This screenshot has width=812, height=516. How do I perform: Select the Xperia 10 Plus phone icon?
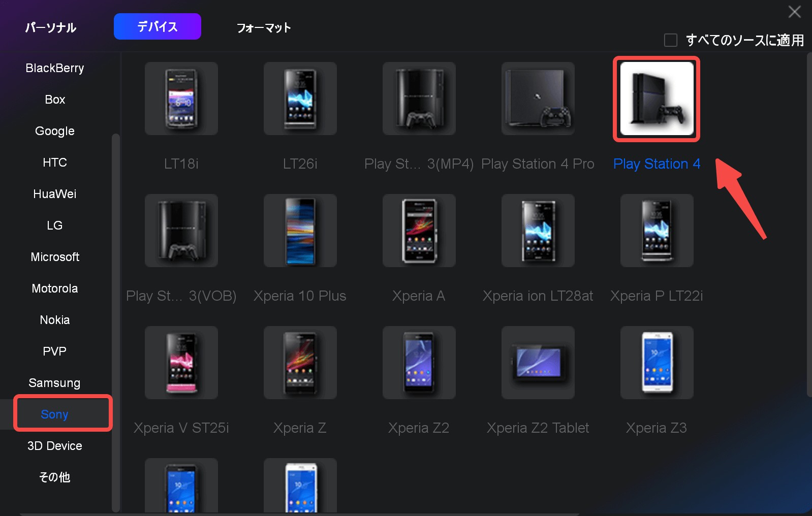coord(300,231)
